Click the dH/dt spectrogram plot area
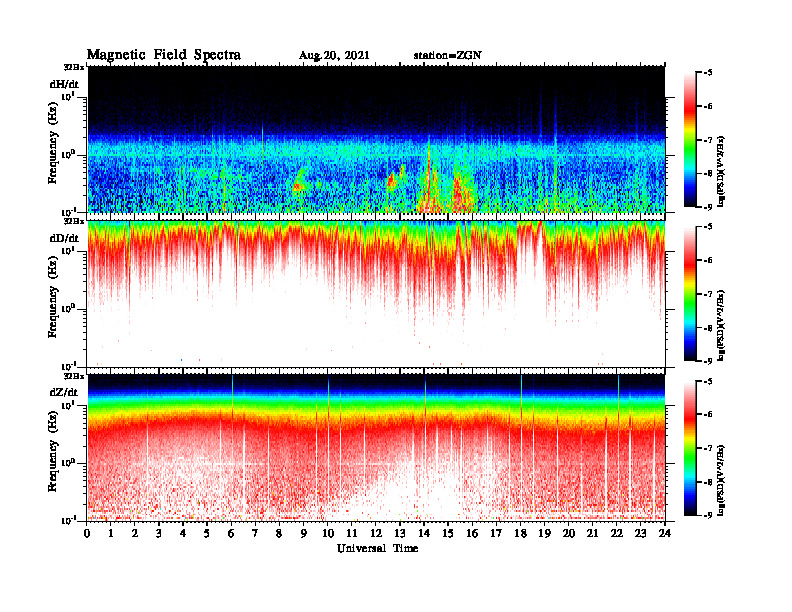Viewport: 792px width, 612px height. (376, 139)
